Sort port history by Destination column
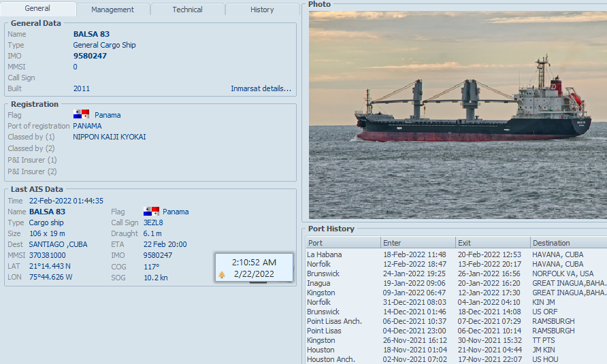Image resolution: width=607 pixels, height=364 pixels. point(568,243)
